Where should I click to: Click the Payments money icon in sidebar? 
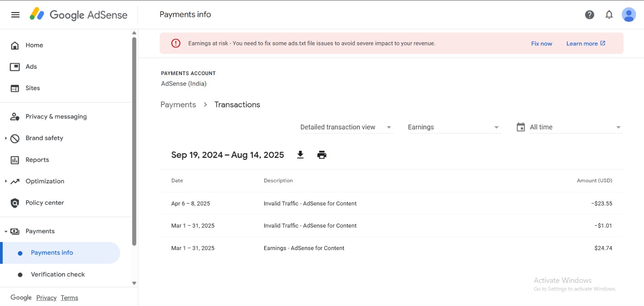(x=15, y=232)
